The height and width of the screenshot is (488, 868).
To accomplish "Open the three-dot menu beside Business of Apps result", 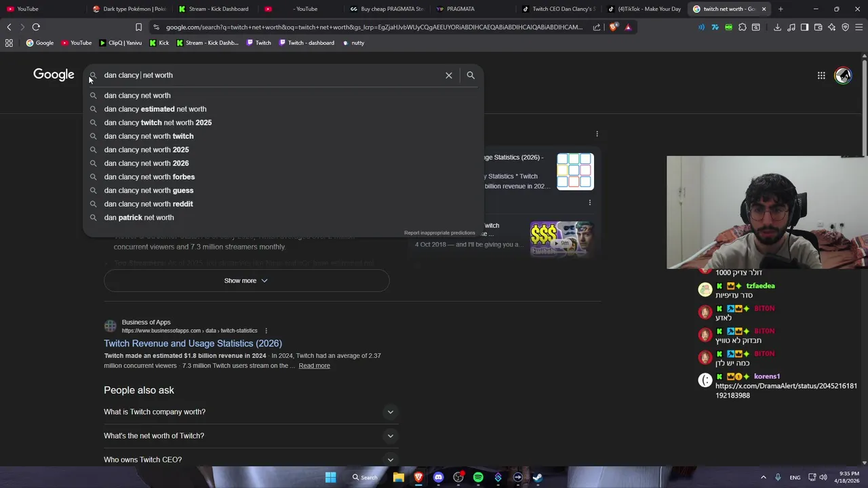I will pos(266,331).
